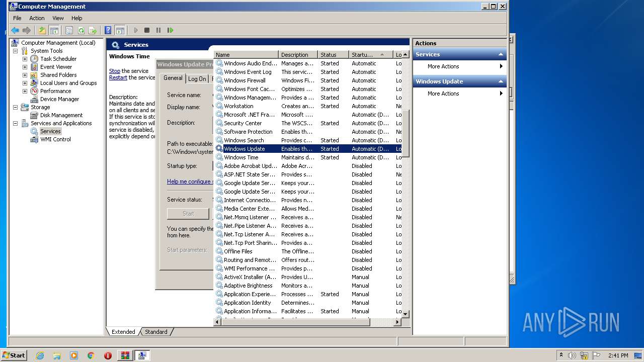Collapse the Windows Update section in Actions pane
644x362 pixels.
click(x=501, y=81)
